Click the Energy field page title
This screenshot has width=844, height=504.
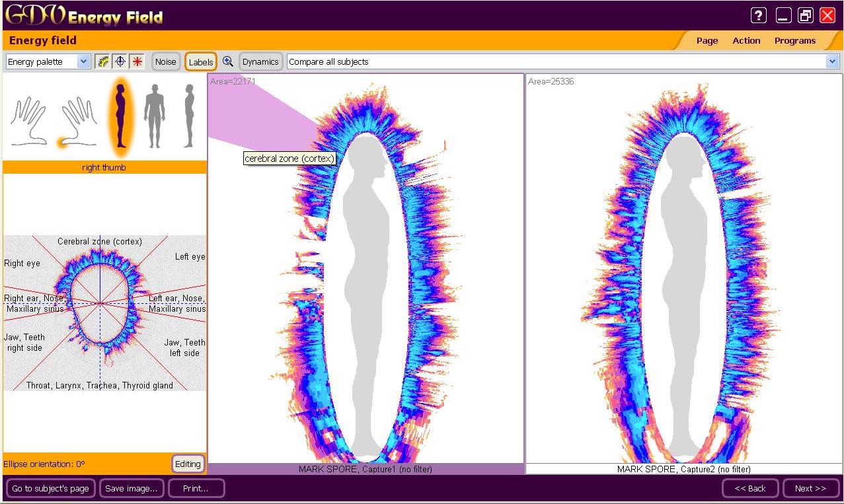(x=43, y=40)
